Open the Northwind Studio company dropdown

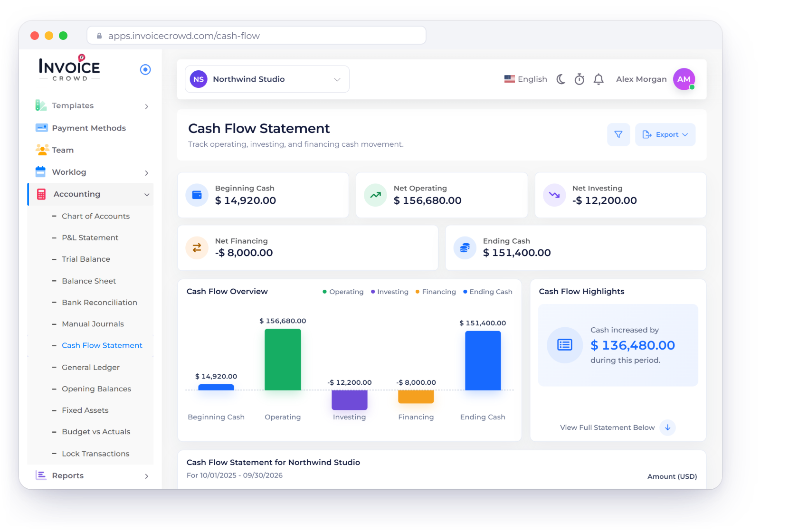pyautogui.click(x=267, y=79)
